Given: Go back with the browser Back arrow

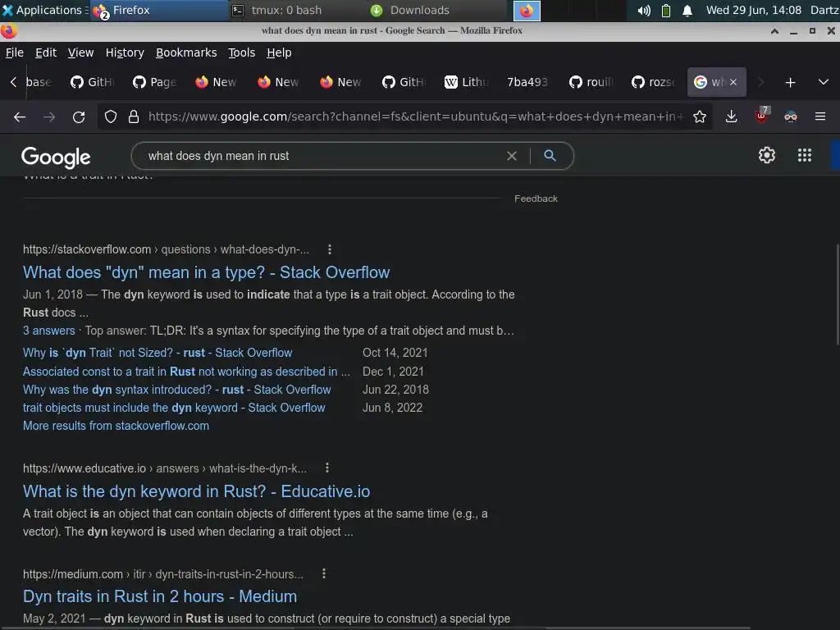Looking at the screenshot, I should point(20,116).
